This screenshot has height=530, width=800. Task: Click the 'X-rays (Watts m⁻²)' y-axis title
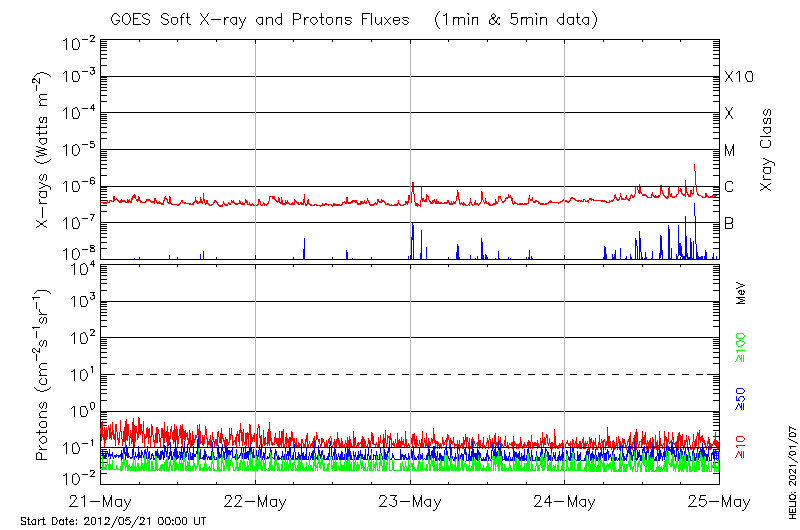(x=43, y=151)
